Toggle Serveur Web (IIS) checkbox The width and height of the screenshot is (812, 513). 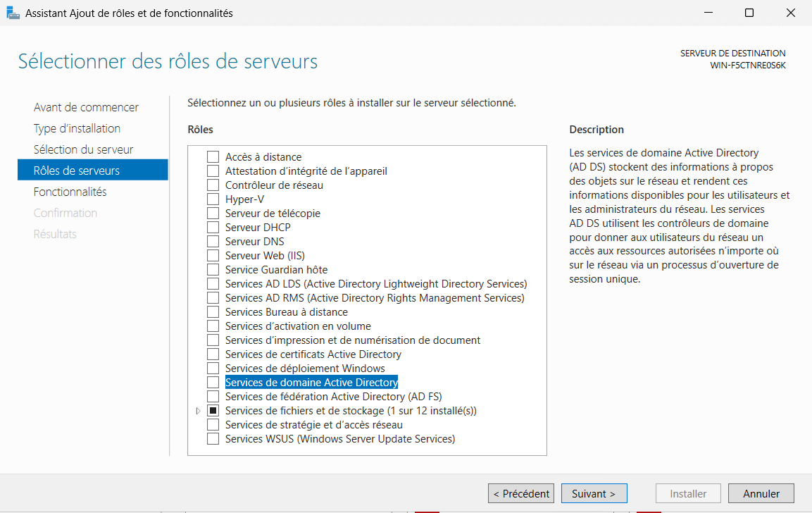213,256
